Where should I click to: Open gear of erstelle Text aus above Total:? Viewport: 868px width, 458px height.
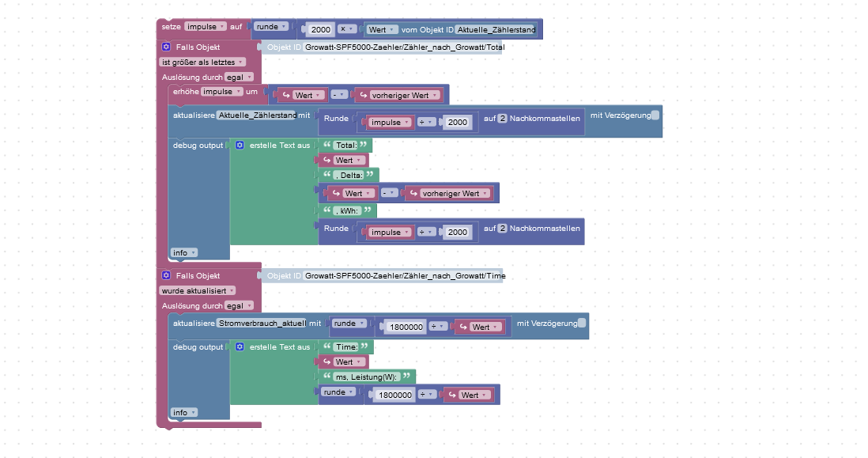[240, 145]
